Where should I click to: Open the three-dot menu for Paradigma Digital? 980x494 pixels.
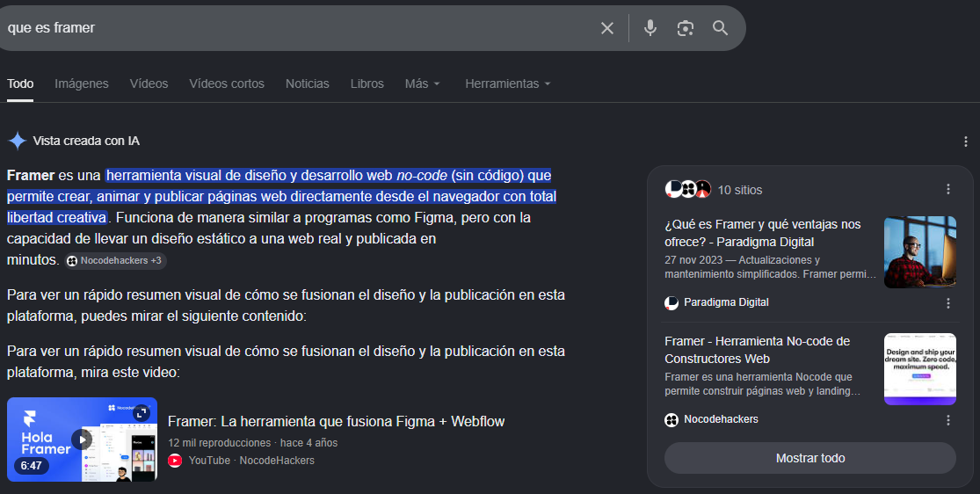point(948,303)
